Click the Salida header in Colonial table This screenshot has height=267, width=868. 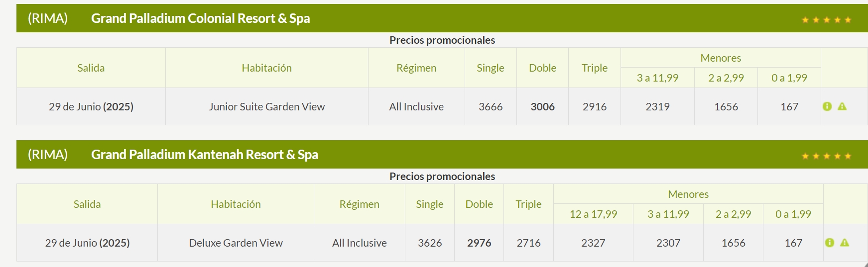(x=91, y=68)
